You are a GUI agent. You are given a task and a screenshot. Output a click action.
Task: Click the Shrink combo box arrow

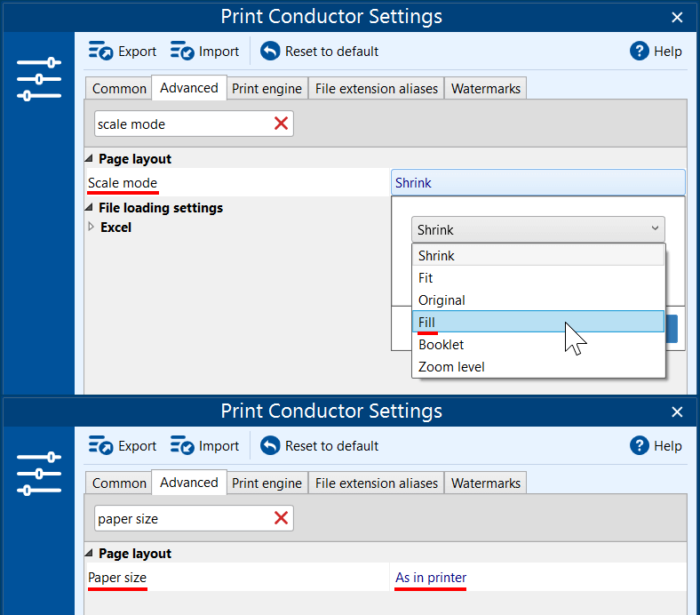[655, 228]
